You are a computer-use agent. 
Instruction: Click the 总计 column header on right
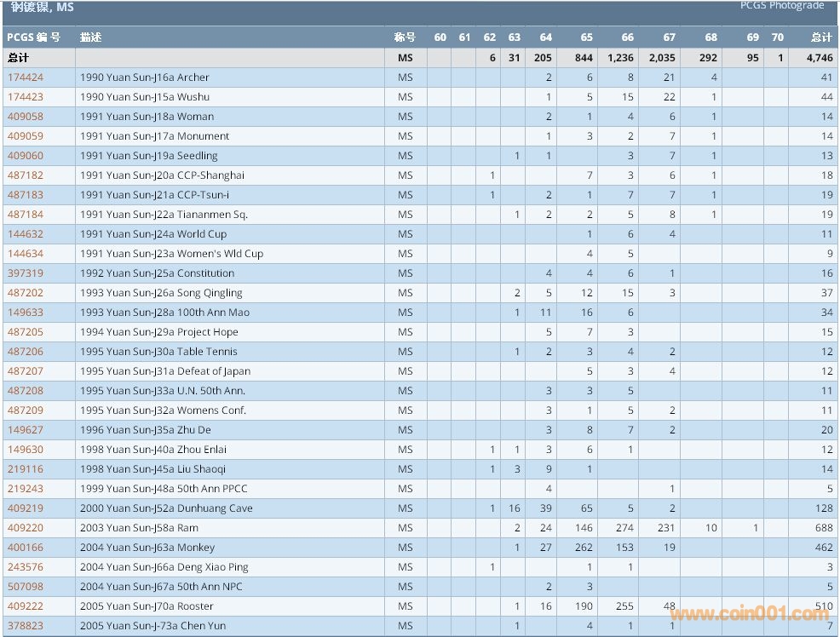click(821, 37)
